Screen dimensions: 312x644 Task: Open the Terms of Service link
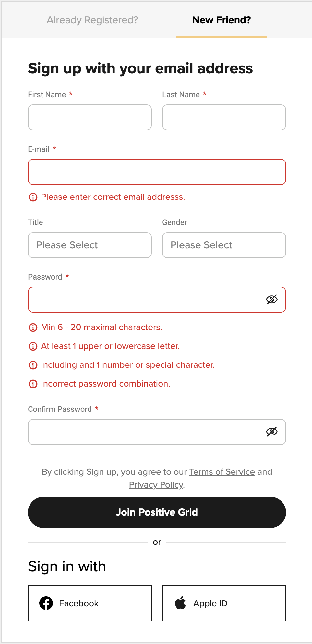click(x=222, y=472)
